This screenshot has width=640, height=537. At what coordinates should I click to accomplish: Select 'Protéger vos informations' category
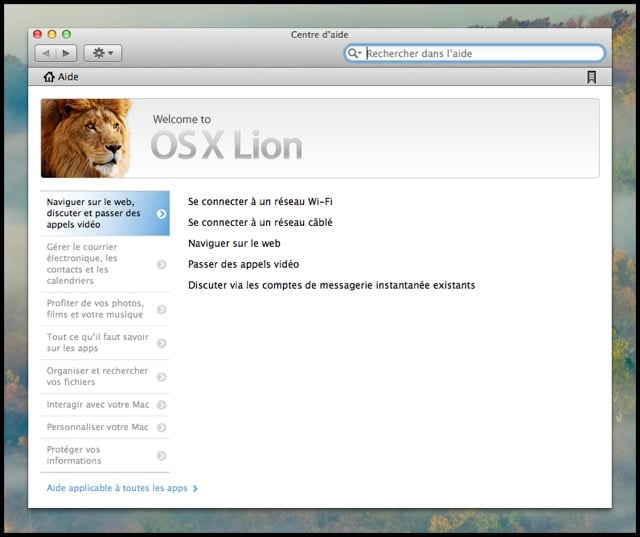tap(105, 455)
